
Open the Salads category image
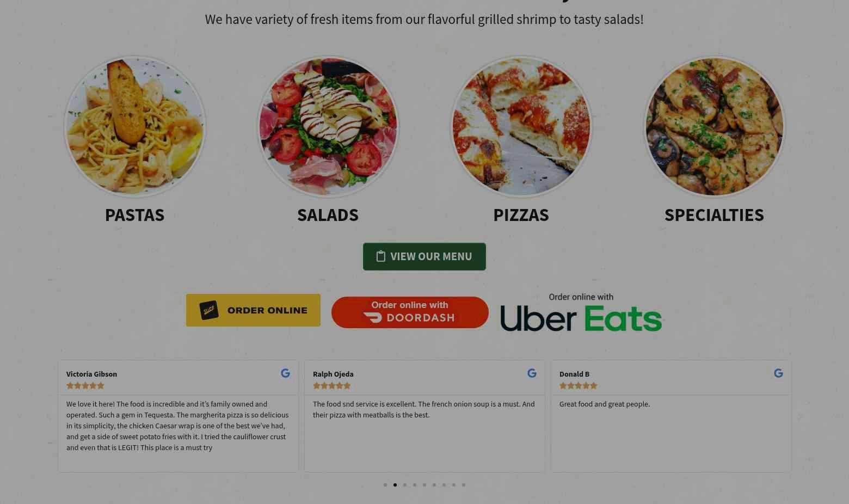[328, 126]
